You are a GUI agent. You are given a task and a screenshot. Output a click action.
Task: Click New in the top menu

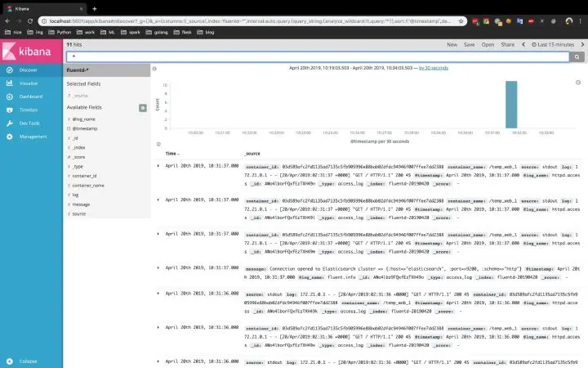coord(452,44)
